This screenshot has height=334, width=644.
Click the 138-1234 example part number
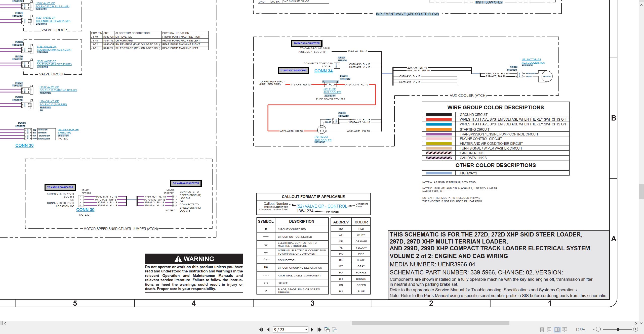305,211
